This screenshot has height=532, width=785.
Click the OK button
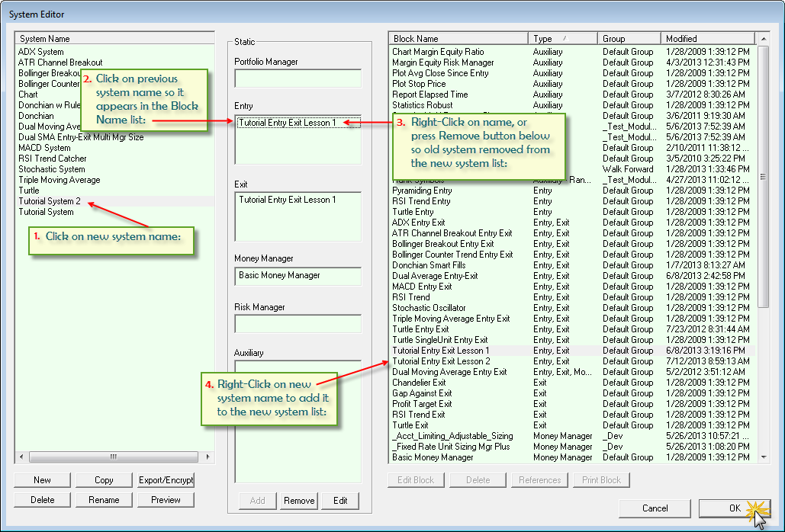(734, 508)
